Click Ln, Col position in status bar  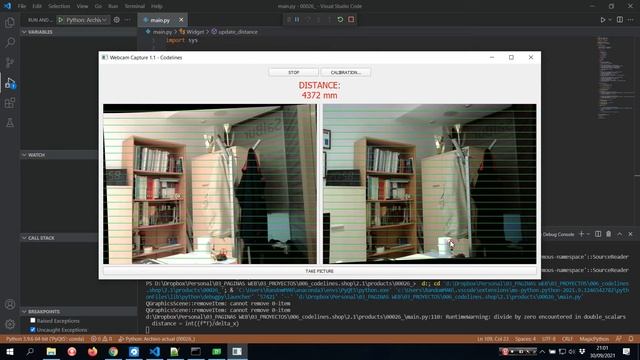(493, 339)
